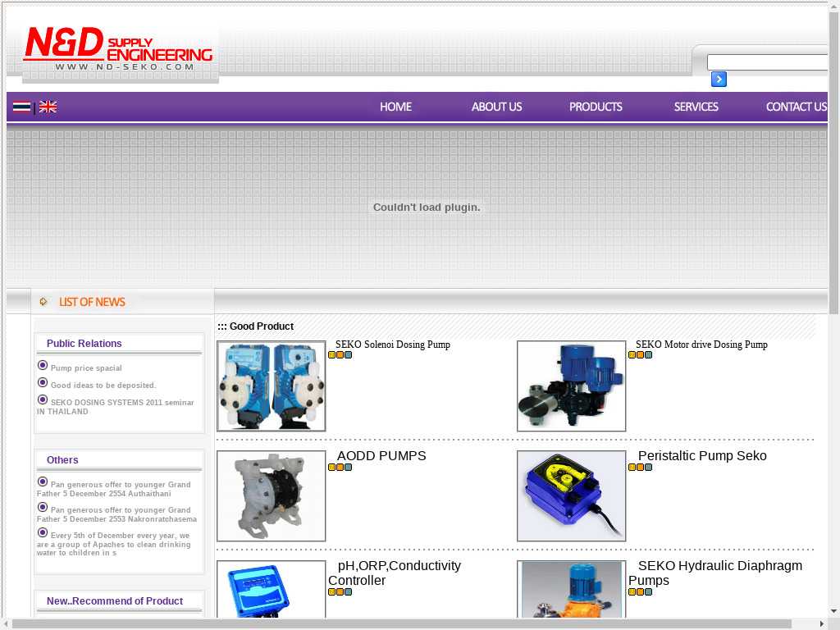Open the 5 December 2553 Nakonratchasema news

[x=116, y=514]
